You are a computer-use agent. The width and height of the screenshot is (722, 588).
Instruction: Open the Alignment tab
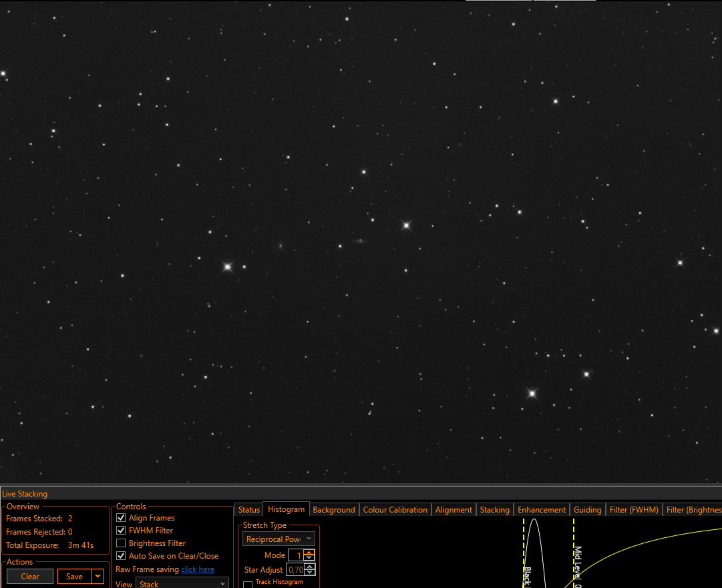pyautogui.click(x=454, y=510)
